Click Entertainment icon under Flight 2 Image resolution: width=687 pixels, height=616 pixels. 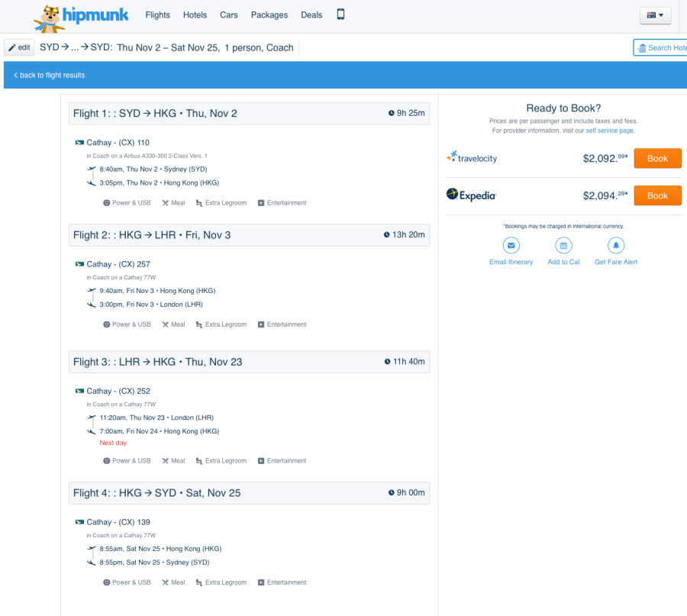(x=261, y=324)
